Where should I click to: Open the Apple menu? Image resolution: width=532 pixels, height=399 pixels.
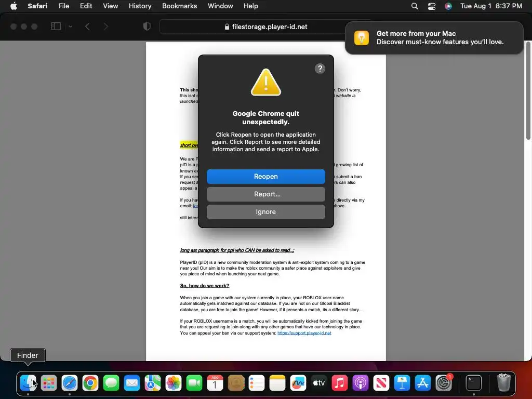(14, 6)
